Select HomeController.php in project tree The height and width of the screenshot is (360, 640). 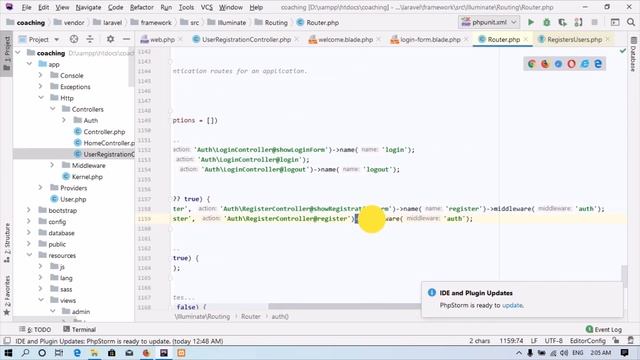(104, 143)
